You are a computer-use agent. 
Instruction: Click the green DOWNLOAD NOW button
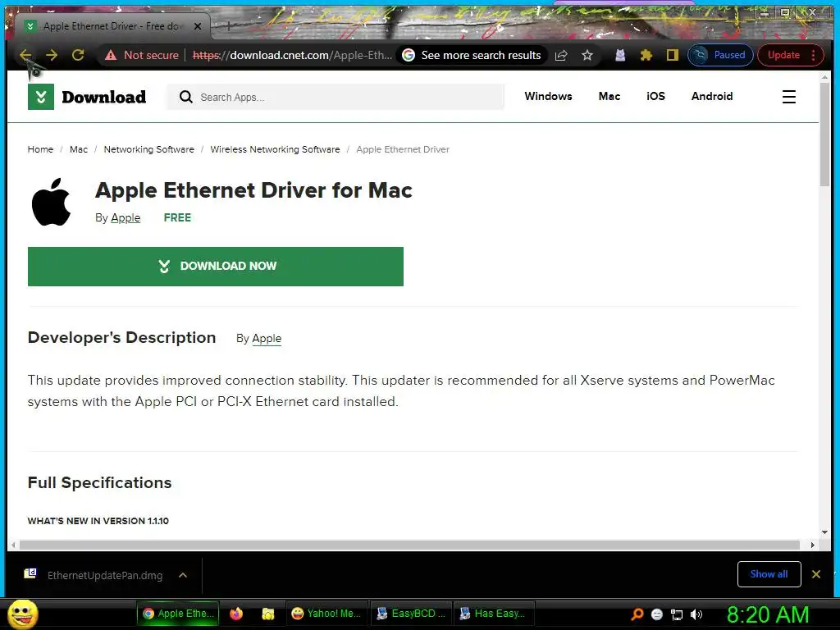tap(216, 267)
